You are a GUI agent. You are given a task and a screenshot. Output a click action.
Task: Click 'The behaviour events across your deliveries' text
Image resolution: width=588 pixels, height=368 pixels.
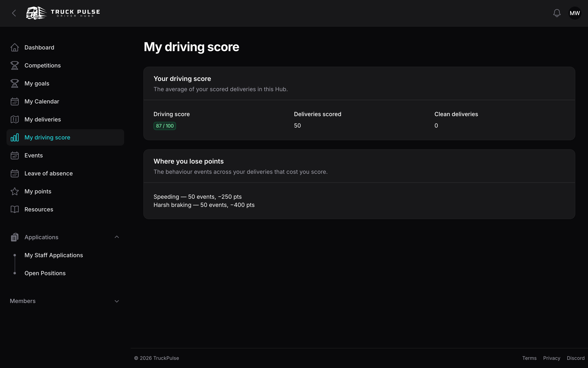pos(241,172)
